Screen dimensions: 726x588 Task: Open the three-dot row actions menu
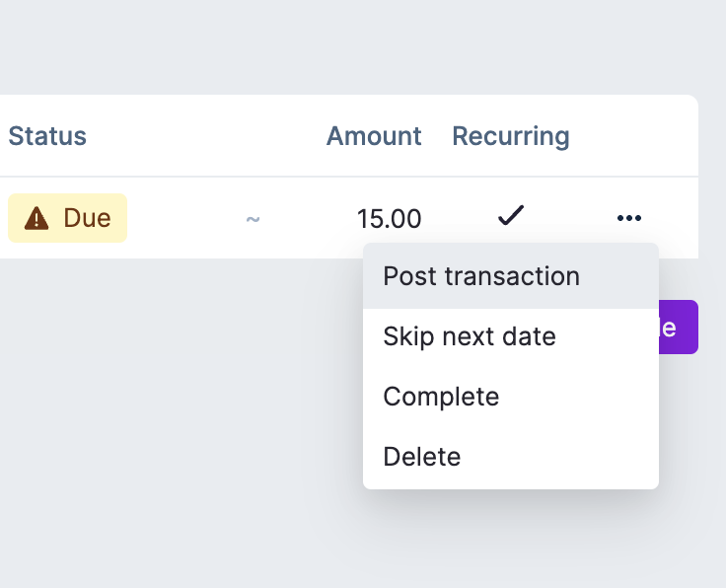coord(628,218)
